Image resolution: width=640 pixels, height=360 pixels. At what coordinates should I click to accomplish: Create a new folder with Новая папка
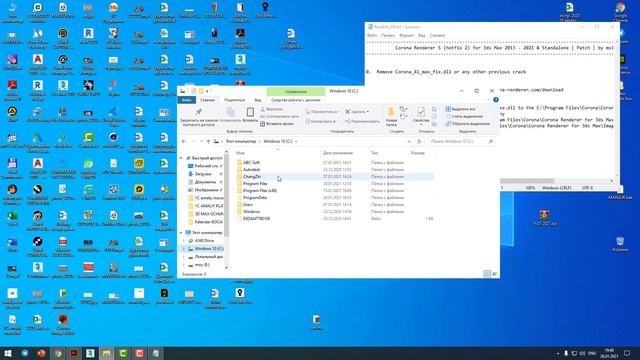click(x=391, y=117)
